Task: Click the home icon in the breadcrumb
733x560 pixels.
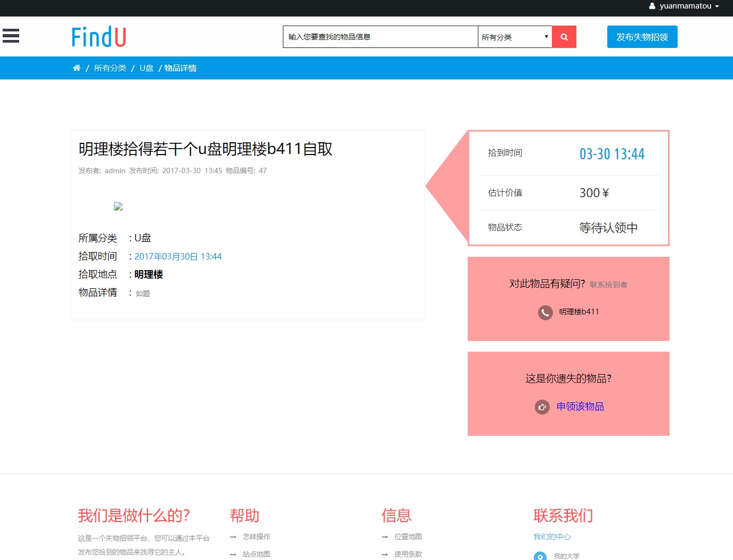Action: coord(77,68)
